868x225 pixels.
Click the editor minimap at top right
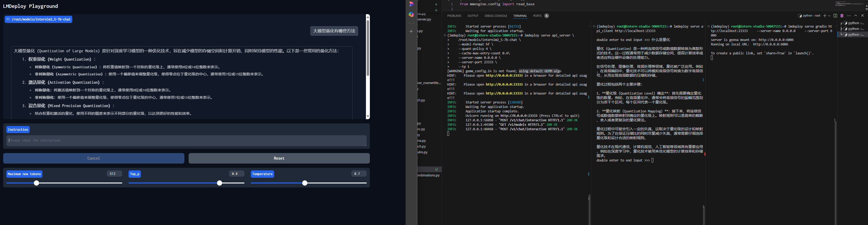850,4
